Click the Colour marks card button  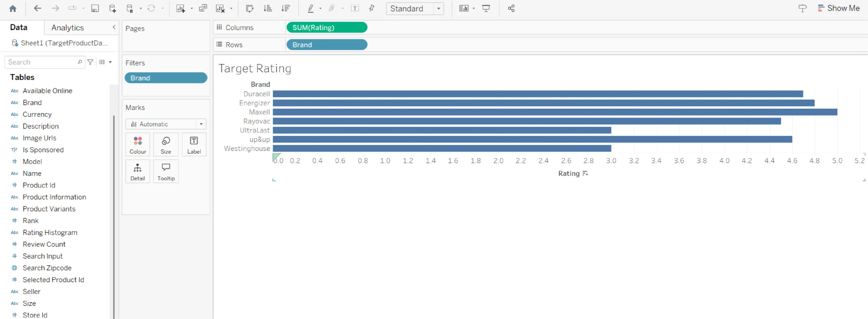[138, 145]
